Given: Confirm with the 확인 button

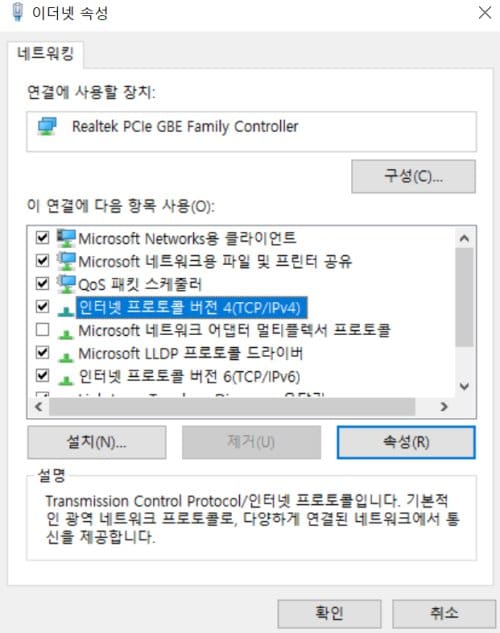Looking at the screenshot, I should click(329, 614).
